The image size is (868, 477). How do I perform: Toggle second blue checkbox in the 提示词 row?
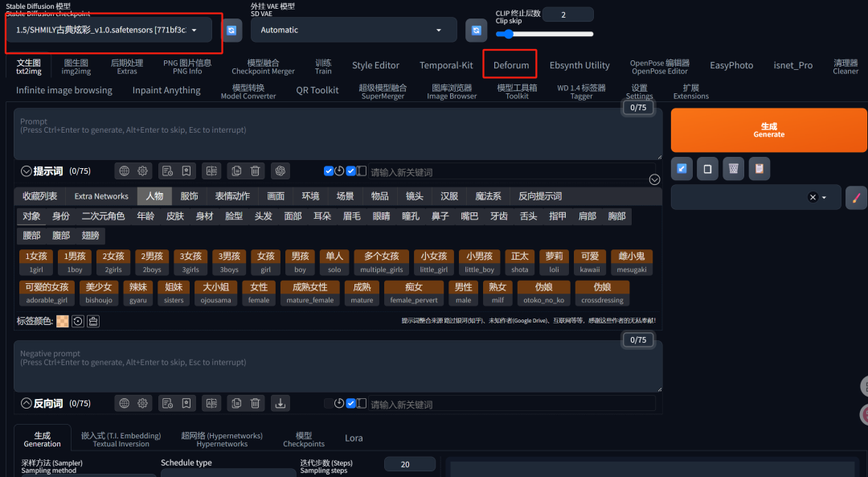coord(350,171)
